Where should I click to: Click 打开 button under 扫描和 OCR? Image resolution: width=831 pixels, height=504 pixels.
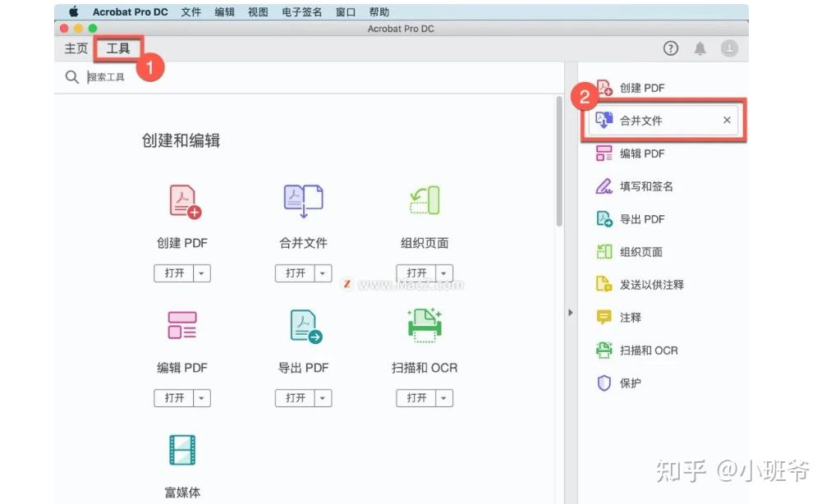416,398
